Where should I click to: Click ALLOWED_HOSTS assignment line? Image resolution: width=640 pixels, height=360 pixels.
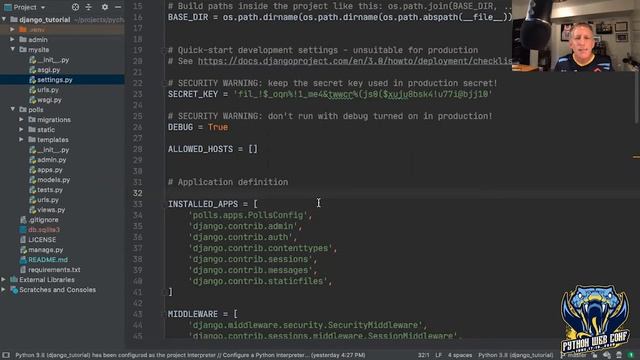point(213,149)
